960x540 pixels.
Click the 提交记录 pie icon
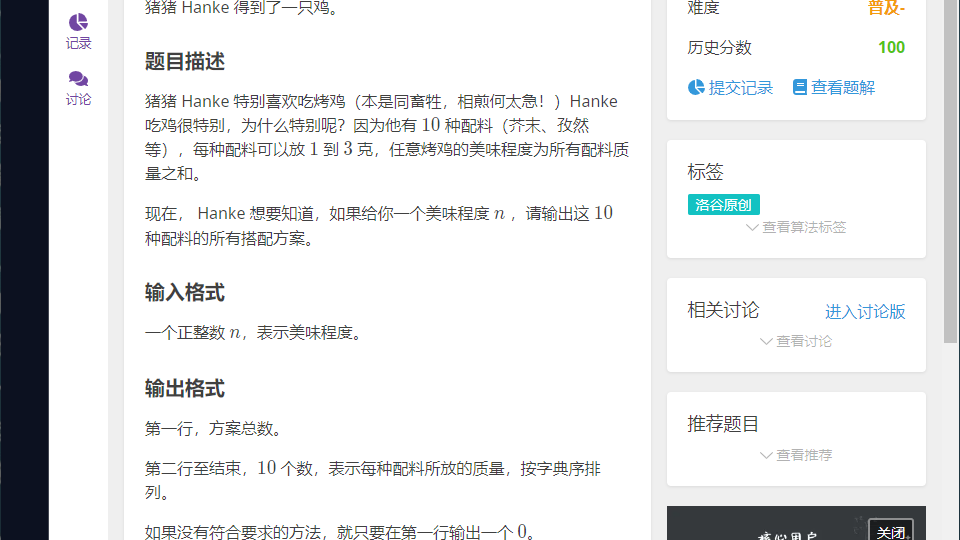(696, 88)
